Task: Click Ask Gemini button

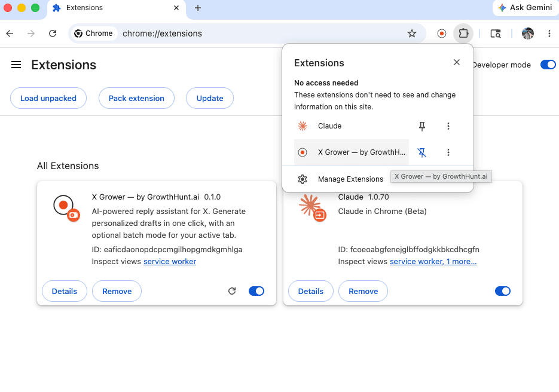Action: click(x=526, y=8)
